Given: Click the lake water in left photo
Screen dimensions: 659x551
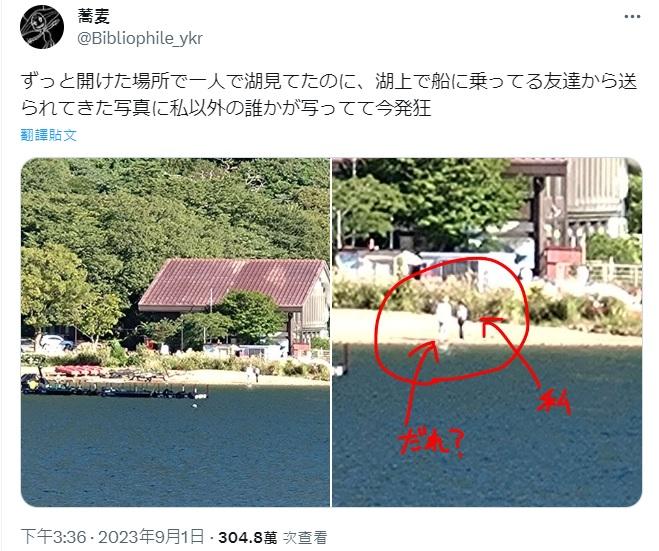Looking at the screenshot, I should 175,450.
